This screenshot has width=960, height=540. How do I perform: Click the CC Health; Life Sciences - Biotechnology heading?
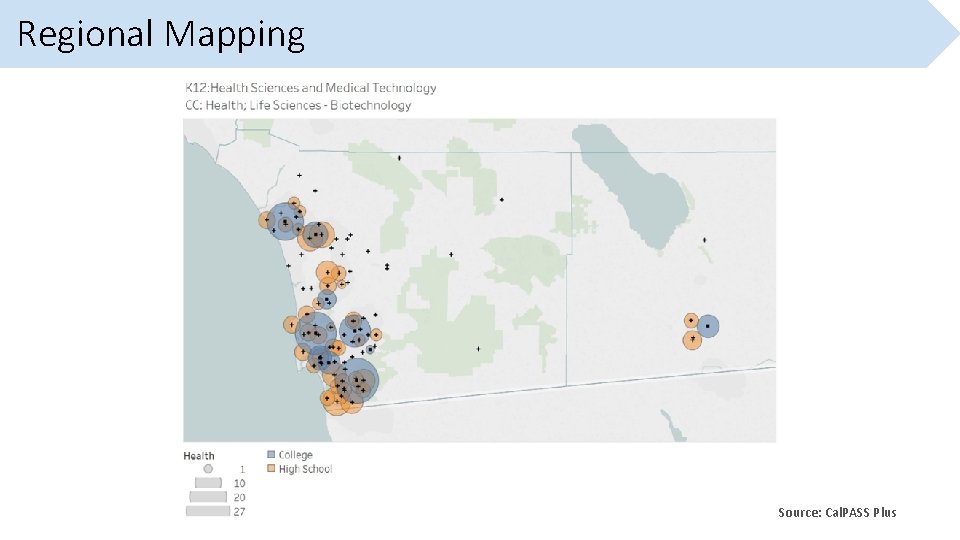click(298, 105)
